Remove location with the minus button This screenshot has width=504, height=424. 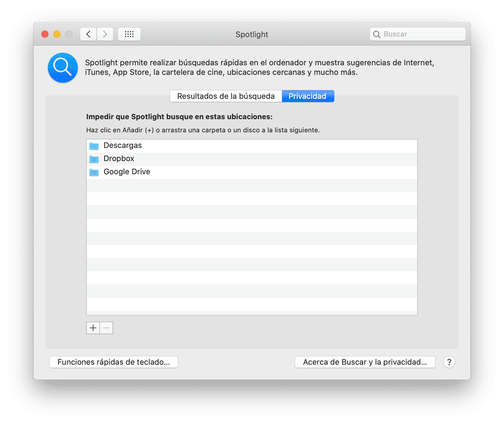(107, 328)
